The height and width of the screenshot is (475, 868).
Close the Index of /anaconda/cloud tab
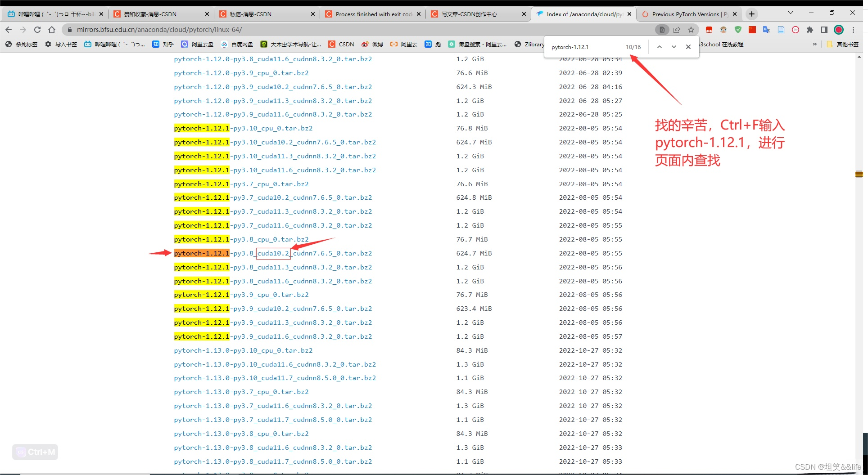(629, 14)
